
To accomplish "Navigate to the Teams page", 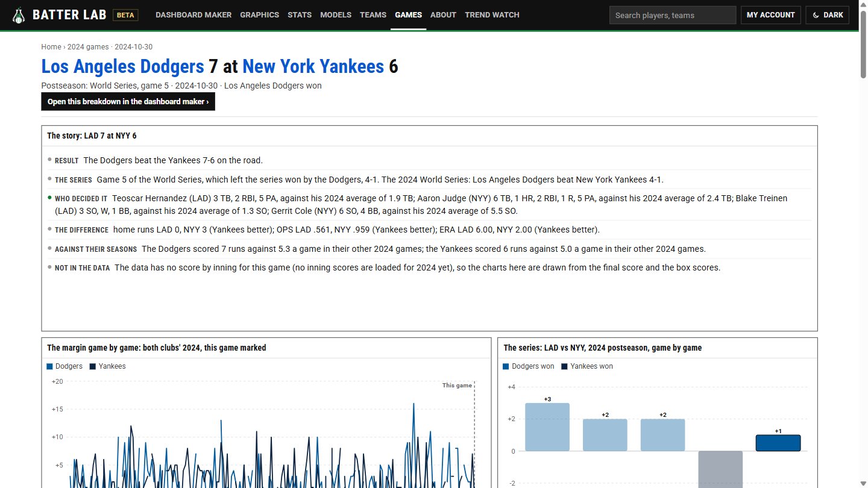I will tap(373, 15).
